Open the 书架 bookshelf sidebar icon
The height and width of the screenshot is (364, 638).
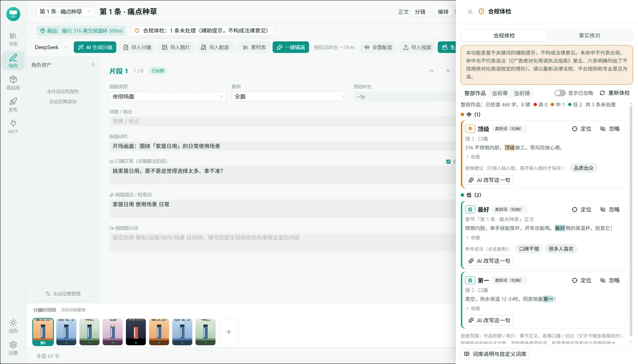(x=13, y=39)
